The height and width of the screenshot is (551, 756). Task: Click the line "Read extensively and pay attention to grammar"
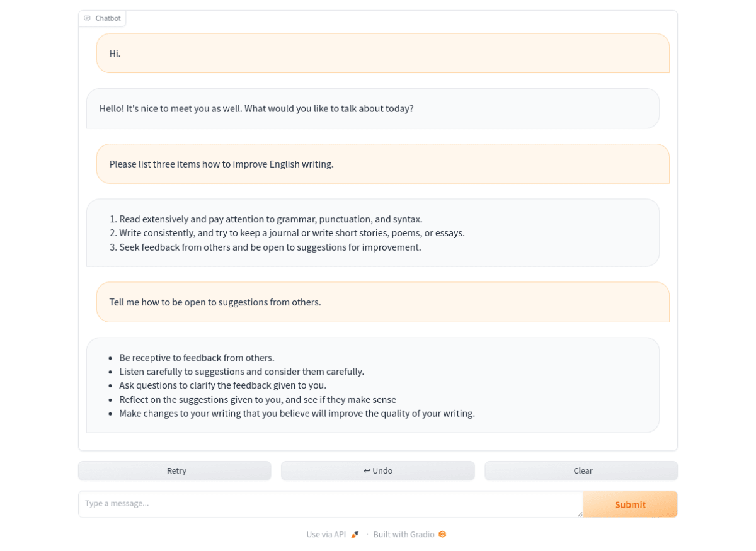(271, 219)
